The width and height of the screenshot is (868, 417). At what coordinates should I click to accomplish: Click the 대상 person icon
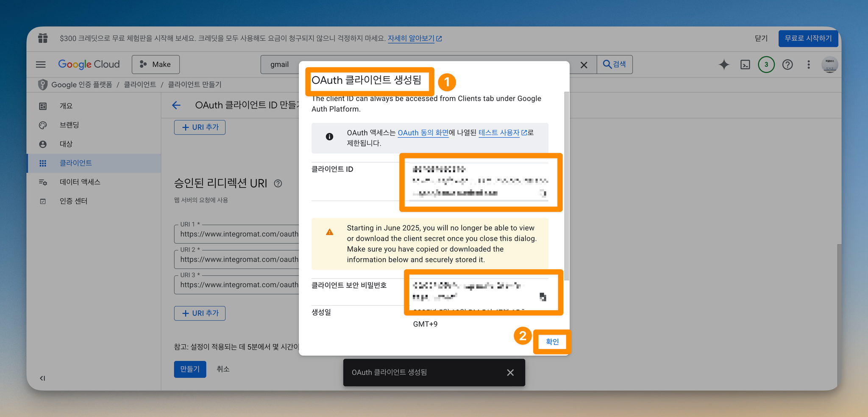[43, 144]
